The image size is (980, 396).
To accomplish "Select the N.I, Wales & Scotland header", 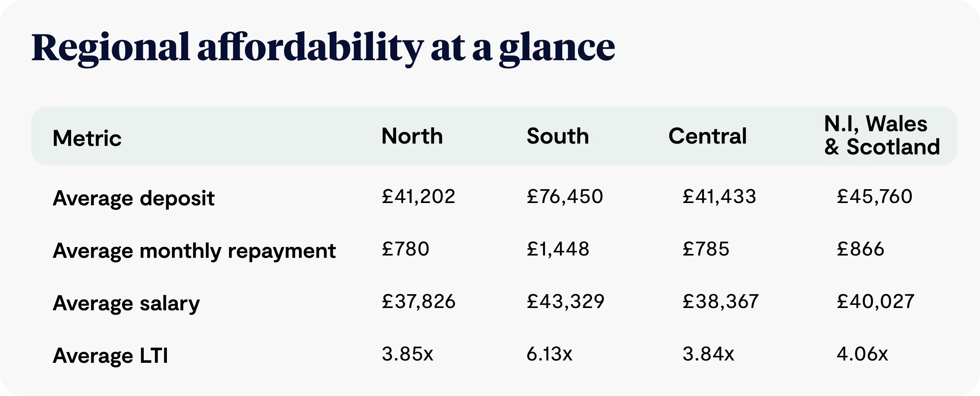I will click(x=882, y=135).
